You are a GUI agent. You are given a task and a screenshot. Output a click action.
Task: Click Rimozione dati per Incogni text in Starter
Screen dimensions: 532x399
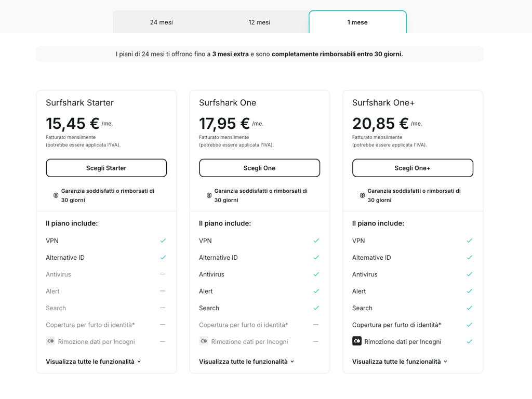[96, 342]
